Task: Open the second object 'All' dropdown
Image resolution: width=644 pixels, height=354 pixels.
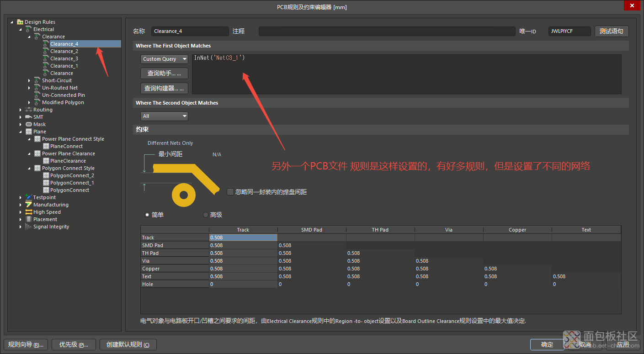Action: (164, 116)
